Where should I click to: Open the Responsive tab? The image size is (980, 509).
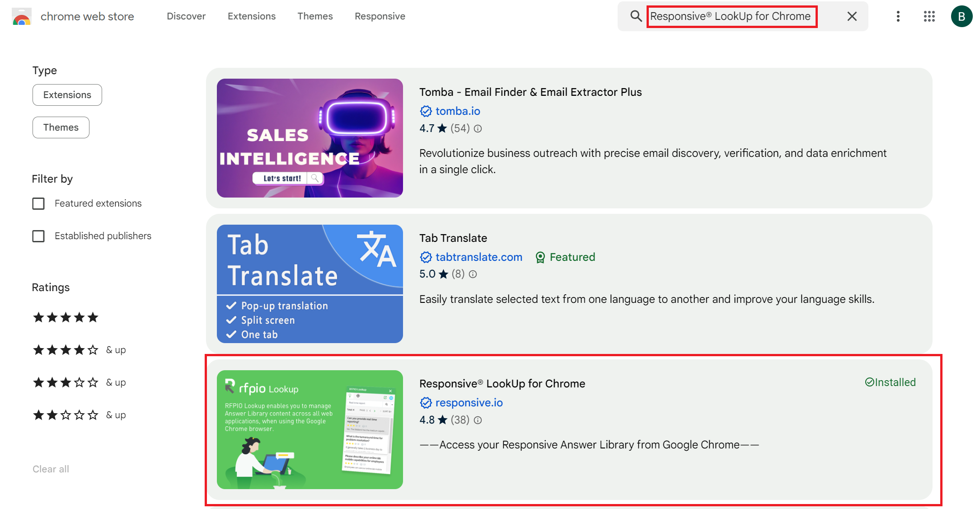[380, 16]
